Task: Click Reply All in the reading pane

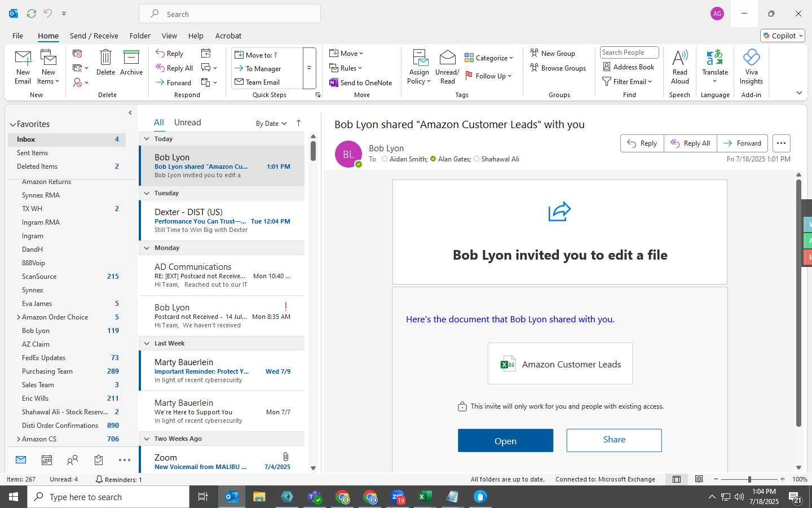Action: coord(690,143)
